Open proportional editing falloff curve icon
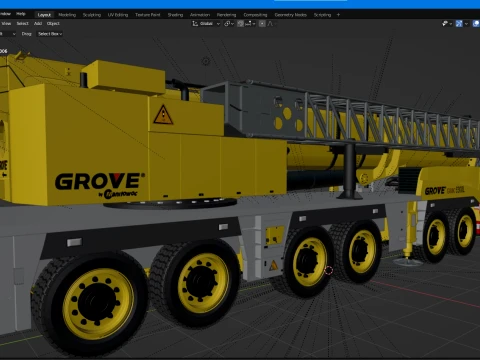 [x=271, y=24]
